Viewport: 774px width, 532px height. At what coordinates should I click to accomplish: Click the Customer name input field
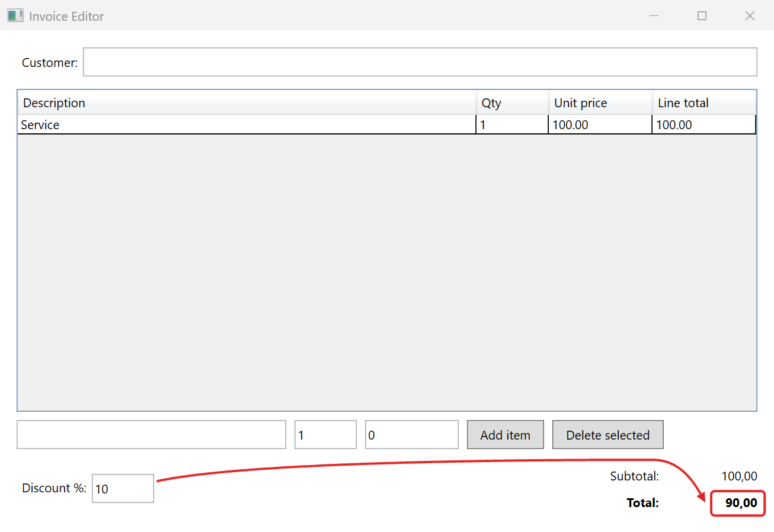pos(420,62)
